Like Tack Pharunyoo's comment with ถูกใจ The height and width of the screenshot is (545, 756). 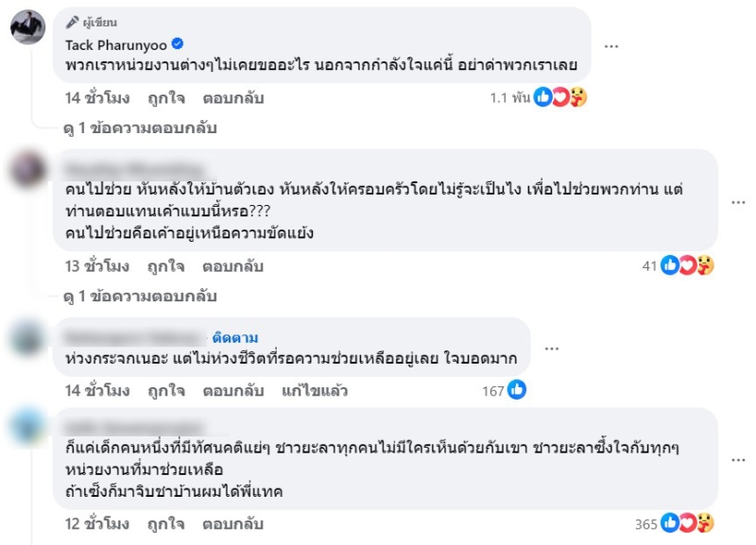click(x=165, y=98)
